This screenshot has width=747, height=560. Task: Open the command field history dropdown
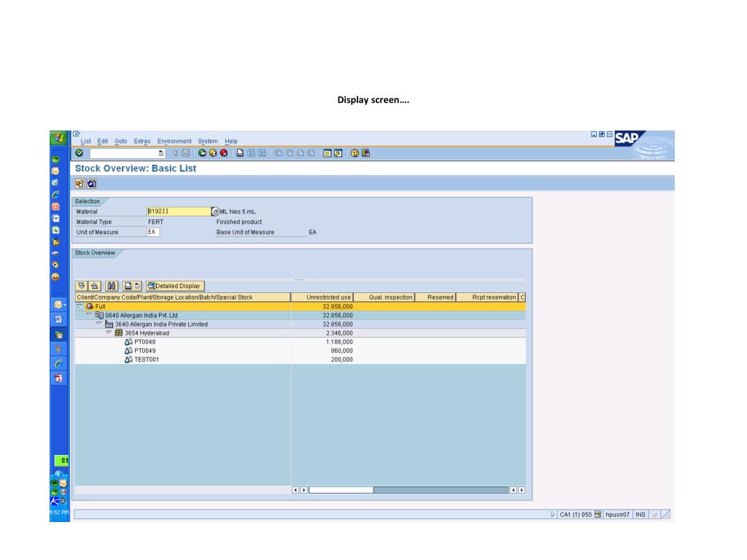161,153
